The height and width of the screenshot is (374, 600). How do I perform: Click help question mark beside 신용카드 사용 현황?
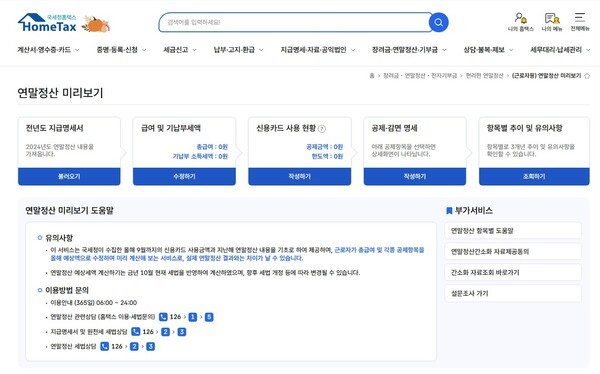322,129
